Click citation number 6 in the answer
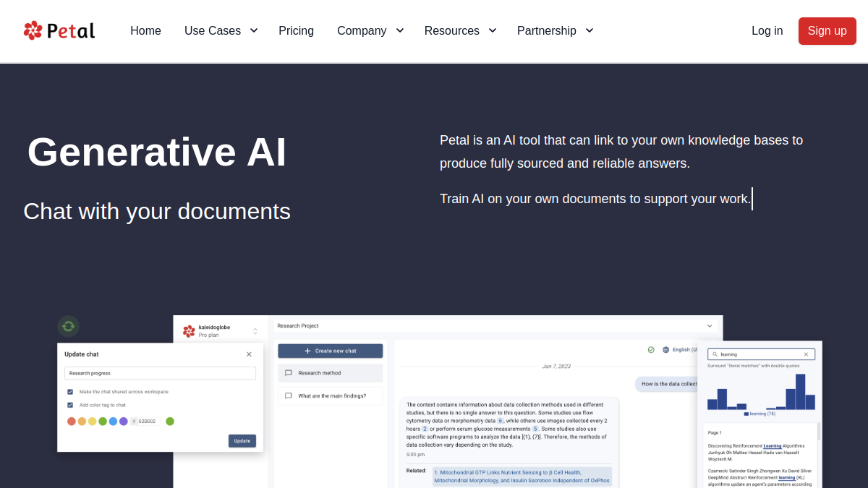 pos(501,421)
